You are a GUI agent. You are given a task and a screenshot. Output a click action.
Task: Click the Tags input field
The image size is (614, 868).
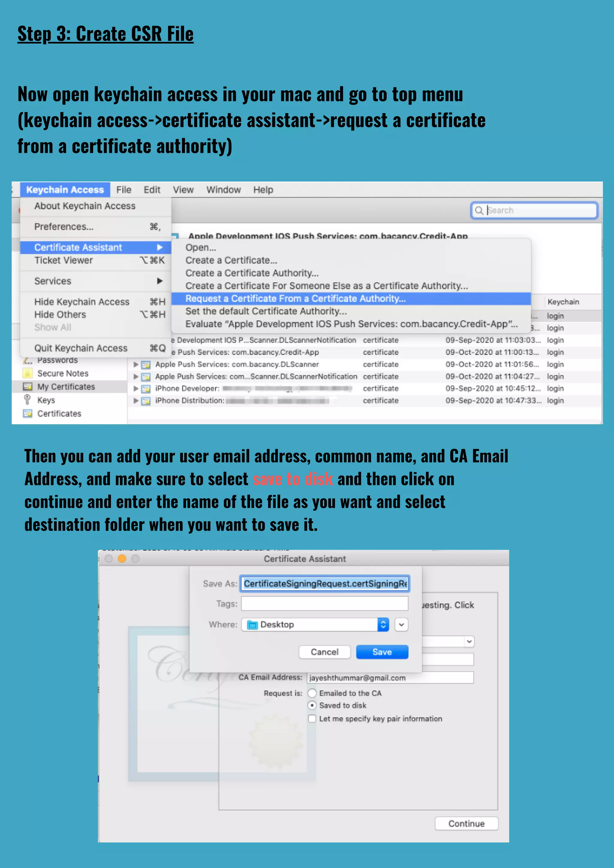click(x=325, y=604)
